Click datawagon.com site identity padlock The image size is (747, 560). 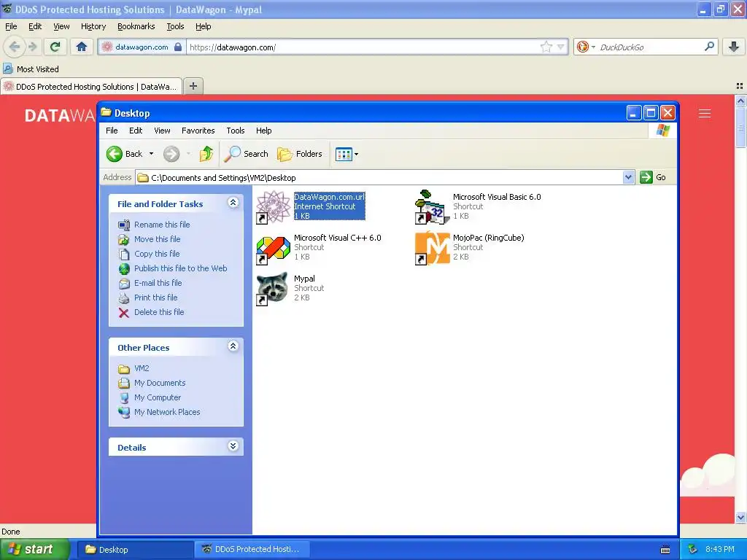178,47
